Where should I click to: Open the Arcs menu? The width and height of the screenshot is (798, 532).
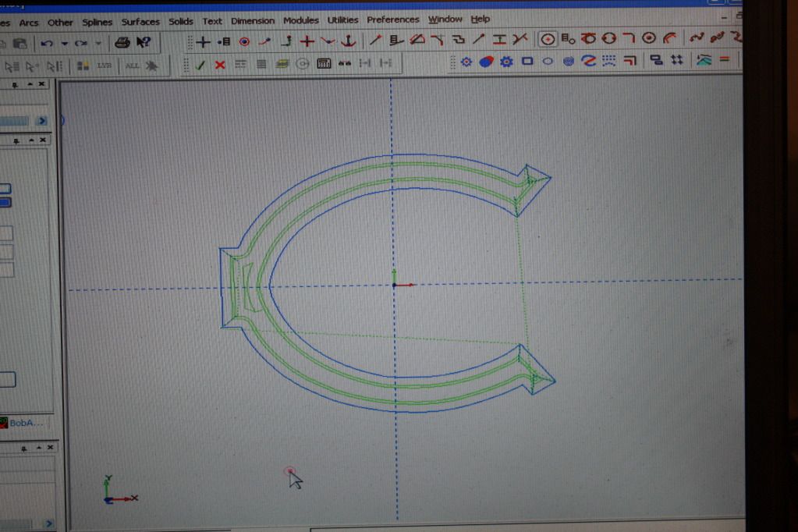click(x=29, y=23)
